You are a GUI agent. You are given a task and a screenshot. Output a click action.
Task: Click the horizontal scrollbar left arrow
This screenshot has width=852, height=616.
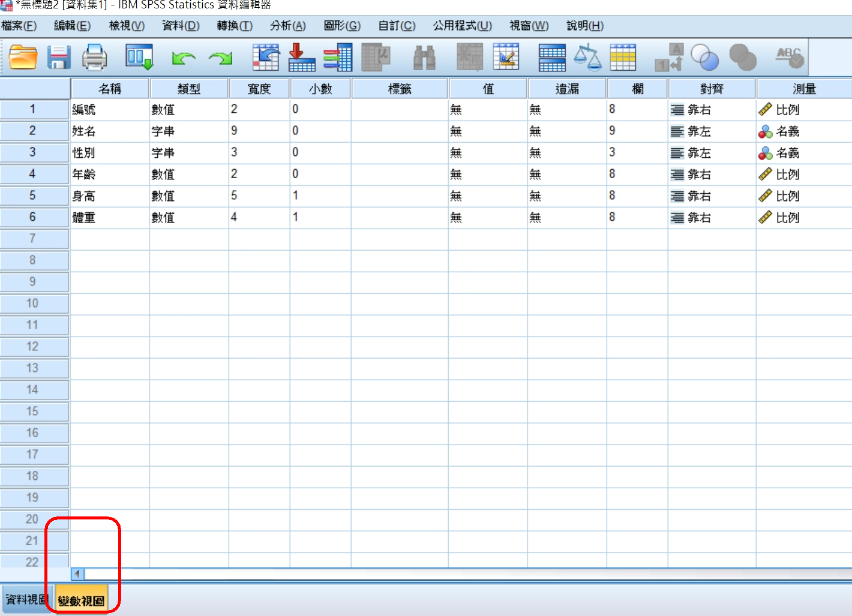pos(77,574)
